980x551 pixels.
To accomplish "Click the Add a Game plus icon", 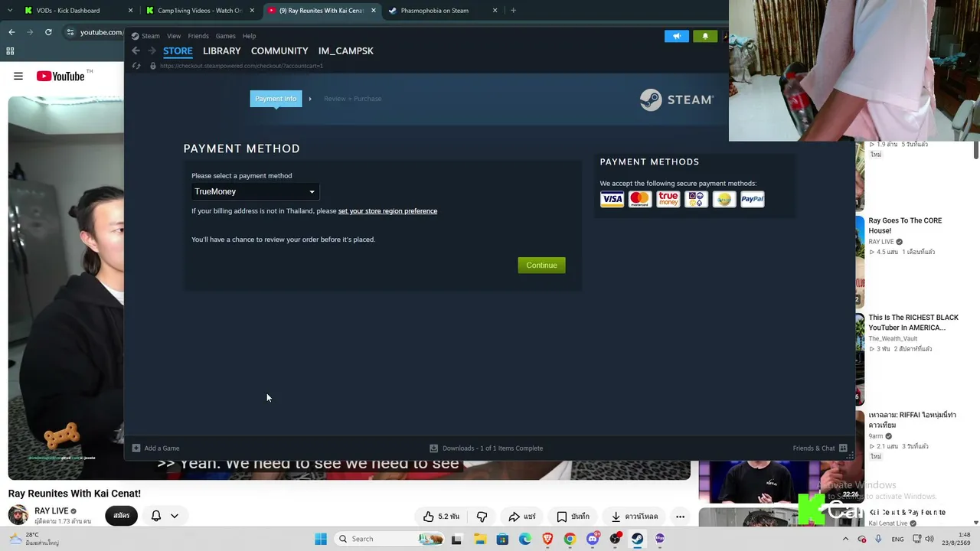I will point(136,448).
